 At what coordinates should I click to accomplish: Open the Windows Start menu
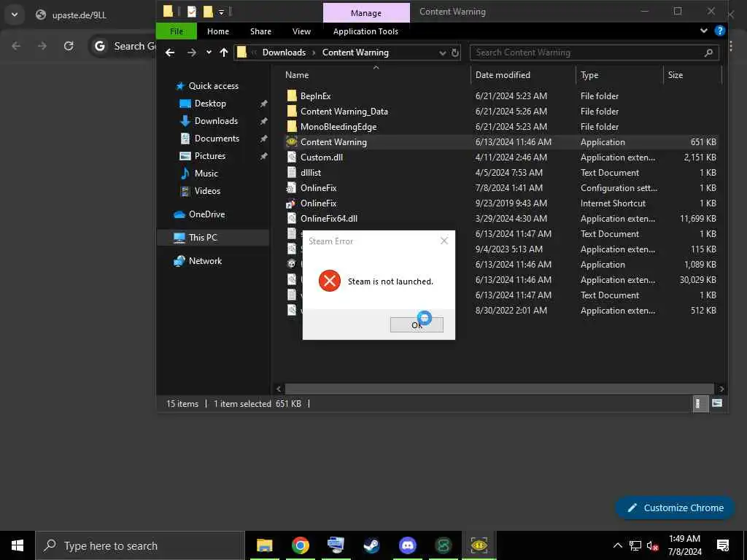(18, 545)
